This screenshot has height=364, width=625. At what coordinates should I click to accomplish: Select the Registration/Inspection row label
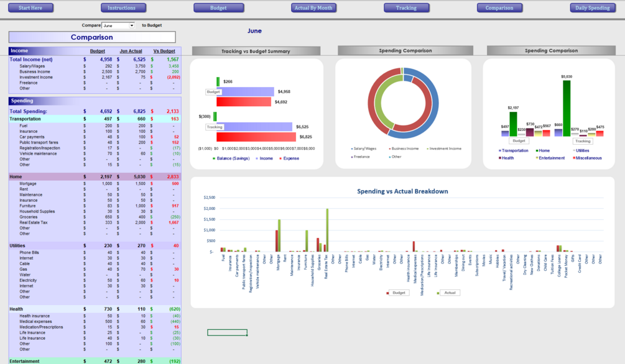click(x=40, y=148)
